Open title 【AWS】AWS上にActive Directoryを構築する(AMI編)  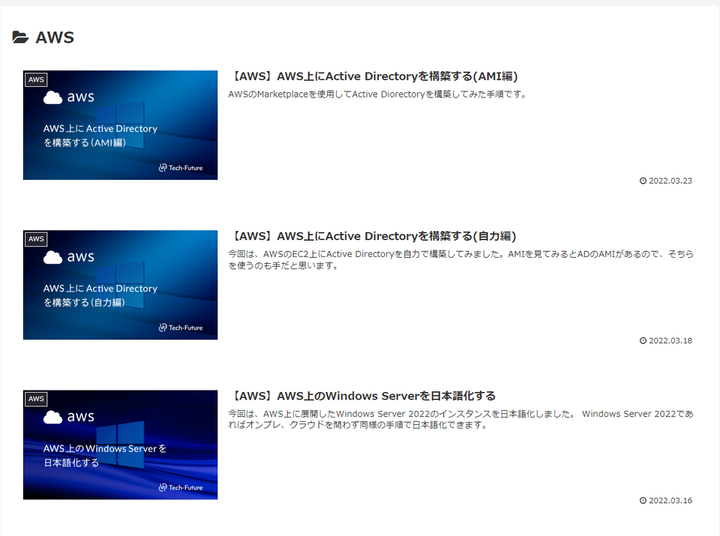(374, 76)
